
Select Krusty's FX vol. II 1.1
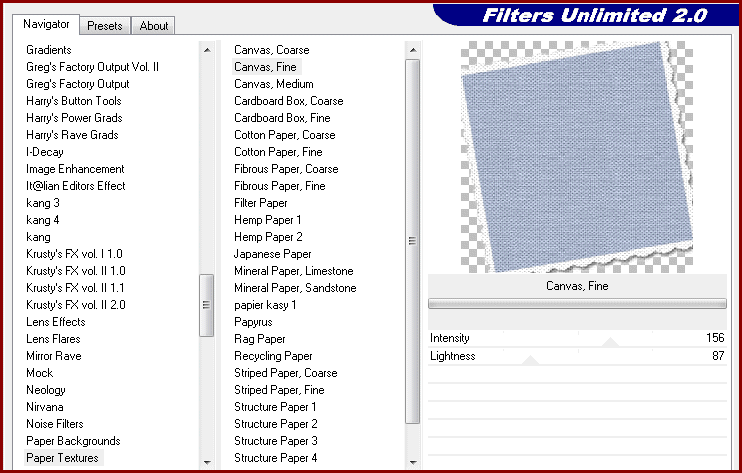[x=75, y=289]
